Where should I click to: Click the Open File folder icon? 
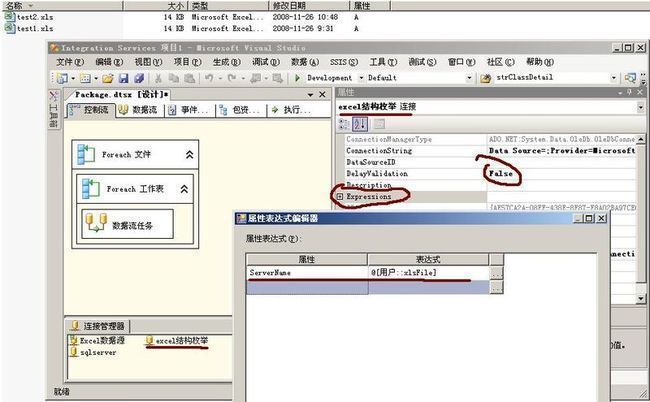(108, 78)
